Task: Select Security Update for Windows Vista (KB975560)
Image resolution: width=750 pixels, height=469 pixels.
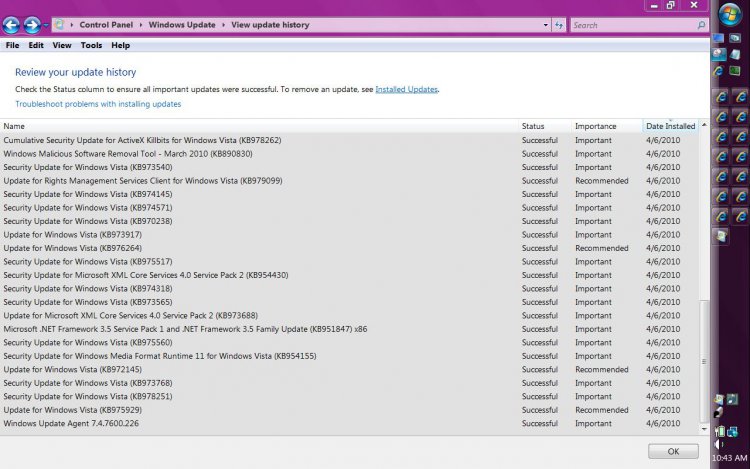Action: 349,343
